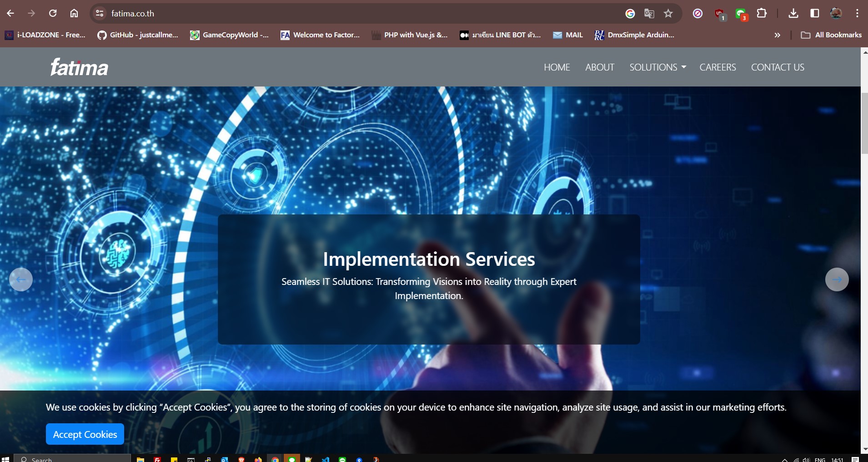Click the scrollbar up arrow

(864, 52)
